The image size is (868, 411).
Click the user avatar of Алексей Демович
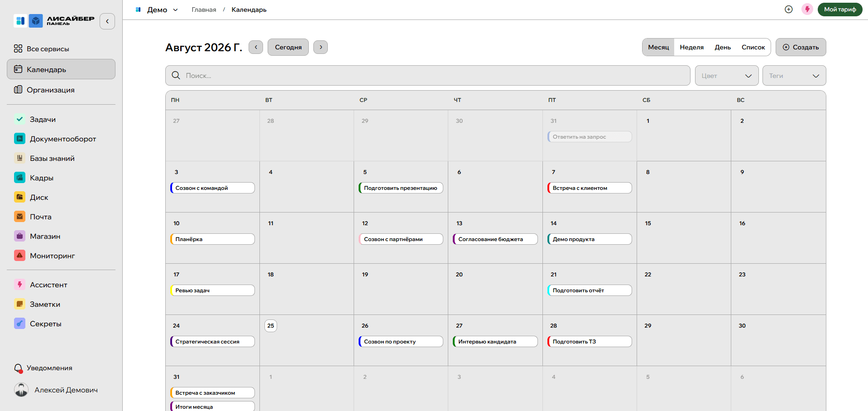pyautogui.click(x=21, y=390)
